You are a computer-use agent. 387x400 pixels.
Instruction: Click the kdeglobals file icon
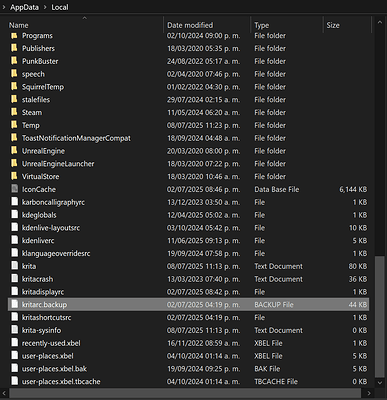pyautogui.click(x=14, y=215)
